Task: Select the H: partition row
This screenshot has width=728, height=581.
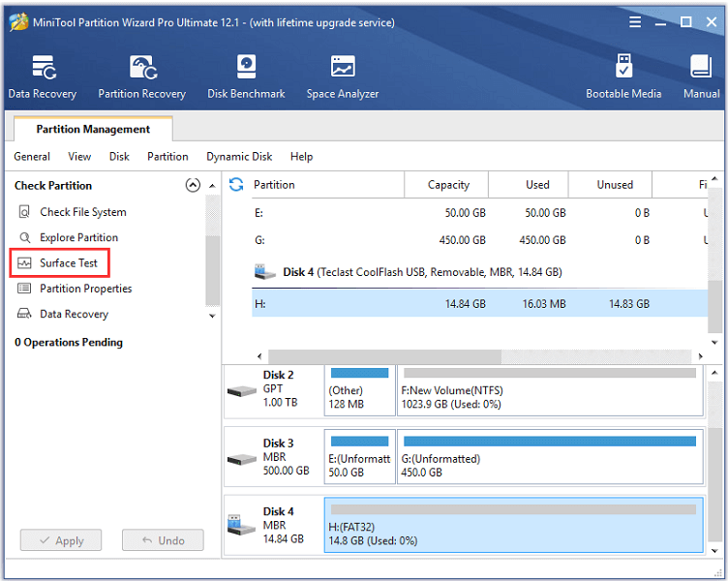Action: [479, 303]
